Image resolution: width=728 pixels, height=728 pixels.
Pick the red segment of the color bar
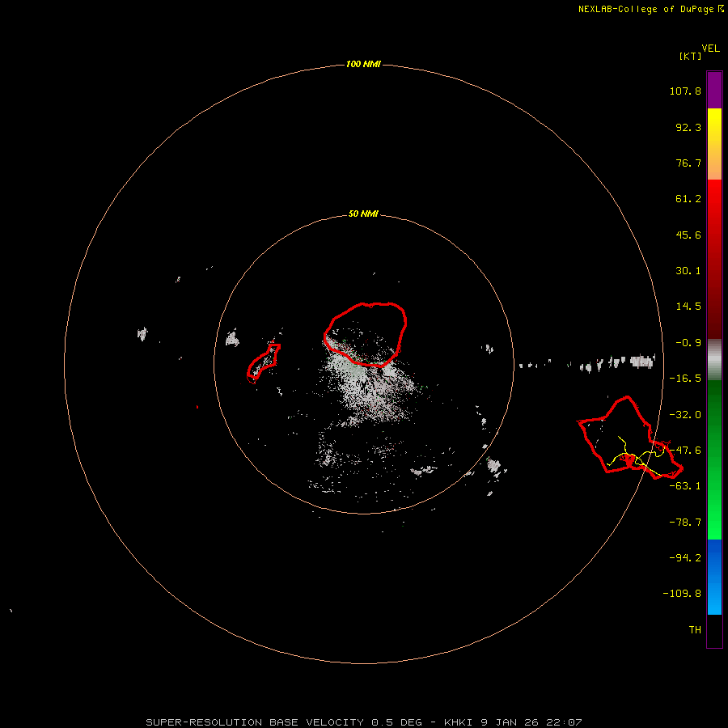click(714, 259)
